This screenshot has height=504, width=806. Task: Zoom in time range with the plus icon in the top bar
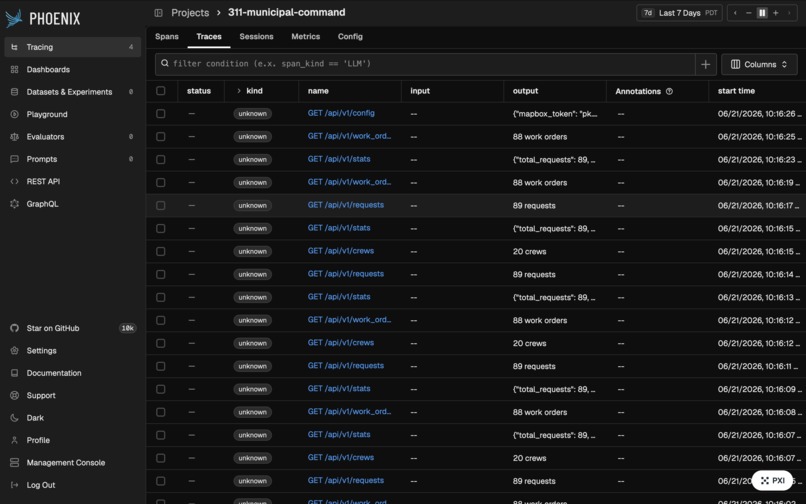[x=775, y=13]
